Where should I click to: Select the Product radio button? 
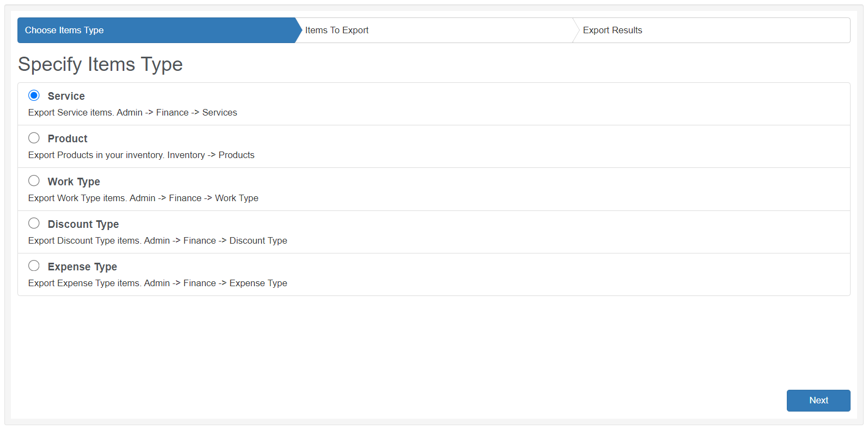pos(34,138)
